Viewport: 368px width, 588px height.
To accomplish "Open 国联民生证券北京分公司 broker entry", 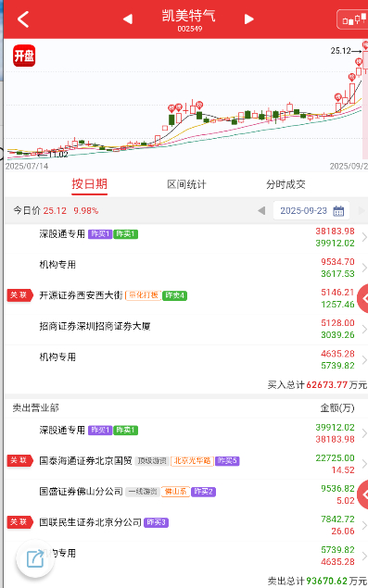I will coord(91,522).
